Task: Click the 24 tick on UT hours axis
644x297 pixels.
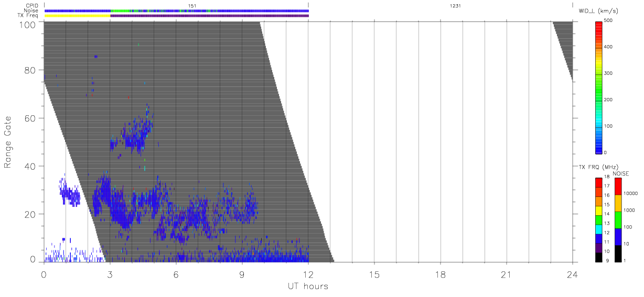Action: click(572, 275)
